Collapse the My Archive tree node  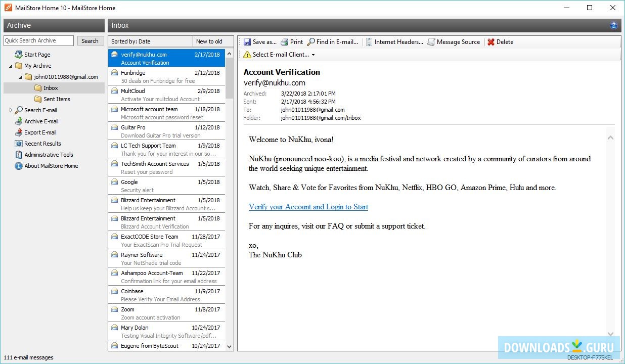[x=11, y=65]
